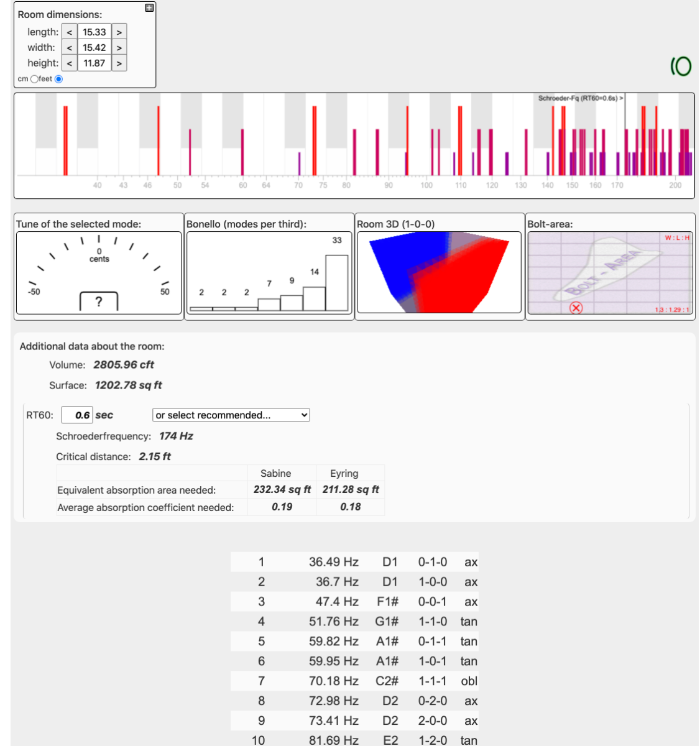Viewport: 700px width, 746px height.
Task: Select the feet units radio button
Action: coord(59,79)
